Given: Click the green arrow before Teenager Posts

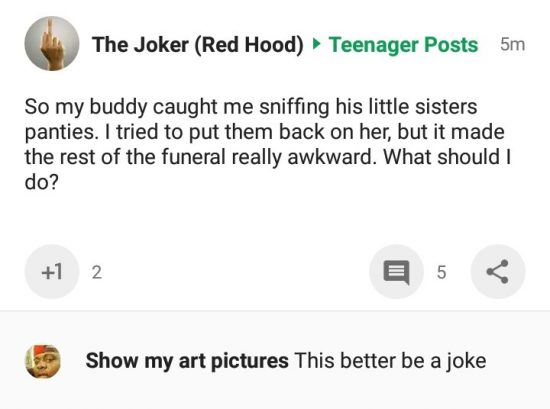Looking at the screenshot, I should point(316,44).
